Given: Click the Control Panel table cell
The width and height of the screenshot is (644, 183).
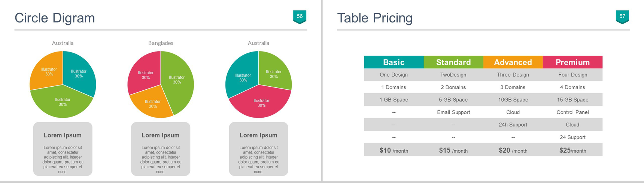Looking at the screenshot, I should [572, 112].
